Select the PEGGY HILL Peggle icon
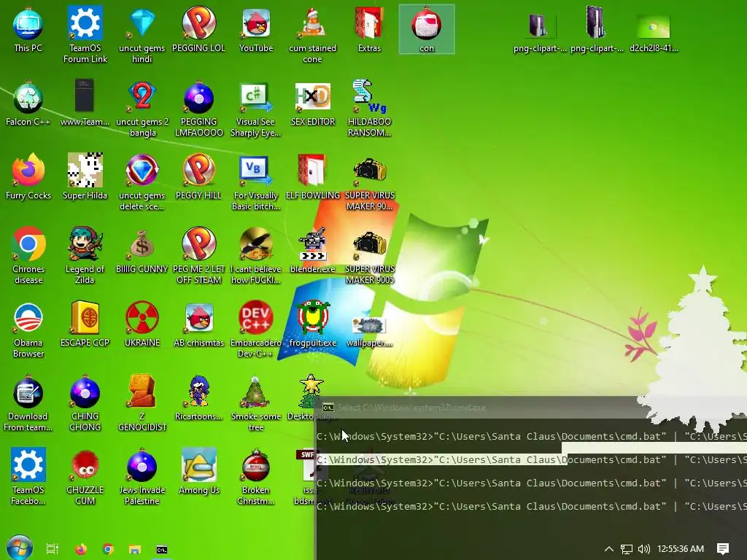 pyautogui.click(x=198, y=171)
